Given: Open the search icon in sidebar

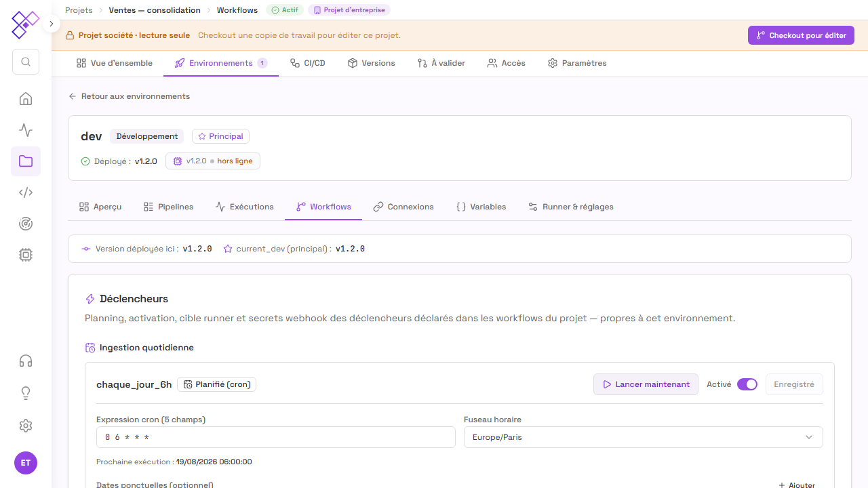Looking at the screenshot, I should 26,62.
